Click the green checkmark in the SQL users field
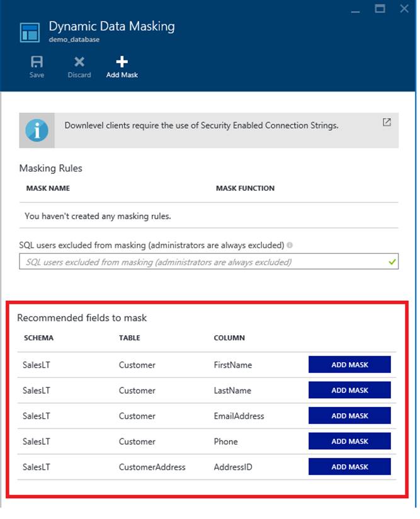The image size is (420, 519). [392, 262]
